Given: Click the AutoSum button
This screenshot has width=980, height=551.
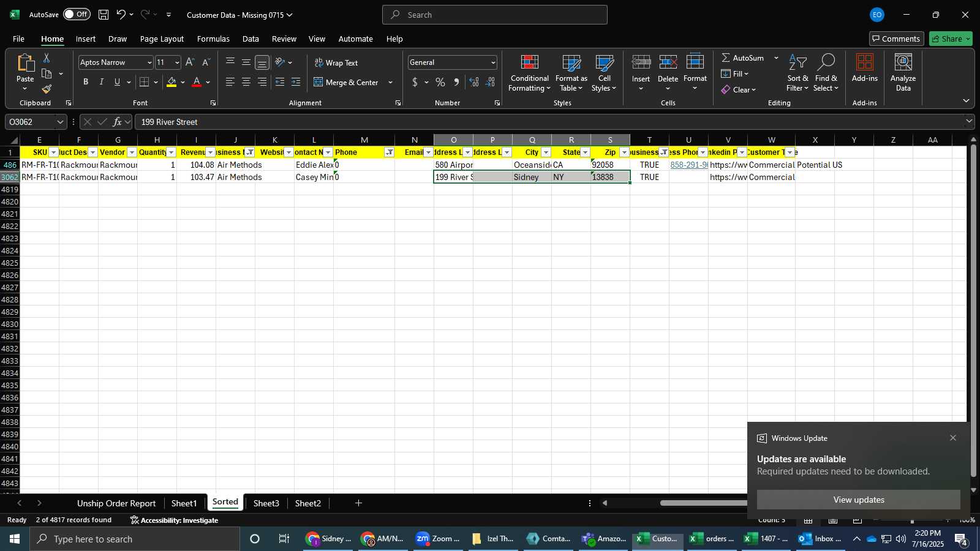Looking at the screenshot, I should point(743,58).
